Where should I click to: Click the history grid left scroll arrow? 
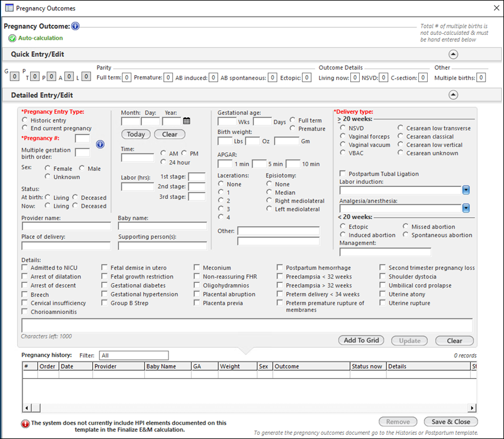(x=27, y=408)
